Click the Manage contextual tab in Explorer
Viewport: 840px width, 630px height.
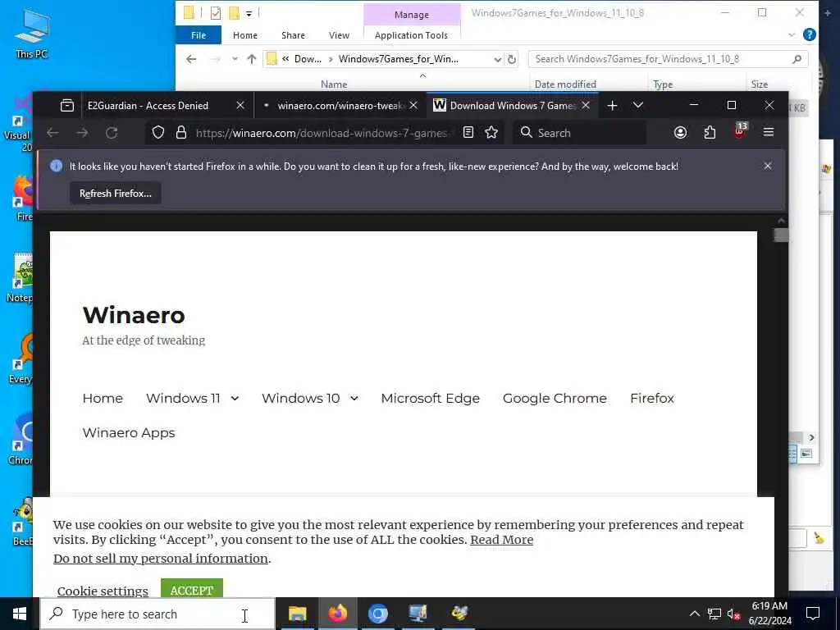tap(412, 15)
